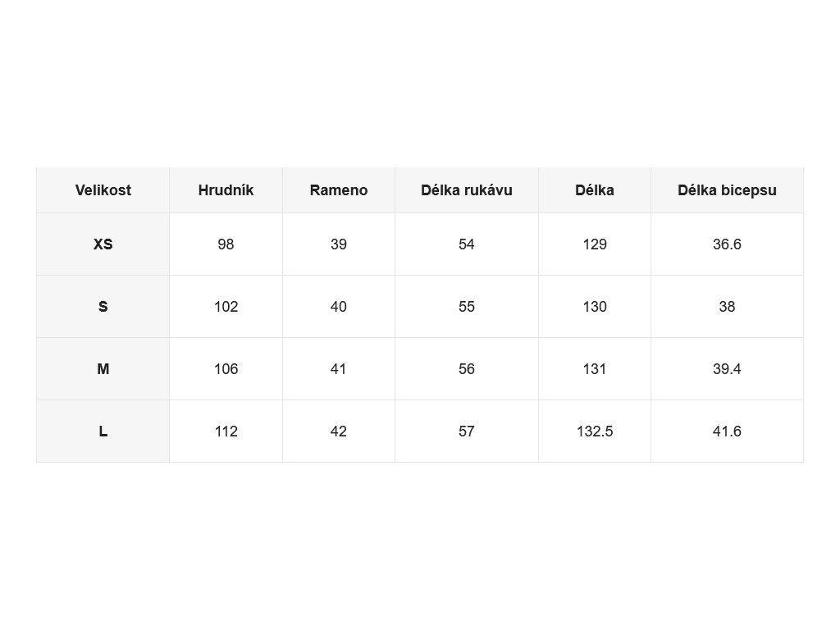The height and width of the screenshot is (630, 840).
Task: Click the shoulder value 41 cell
Action: tap(339, 368)
